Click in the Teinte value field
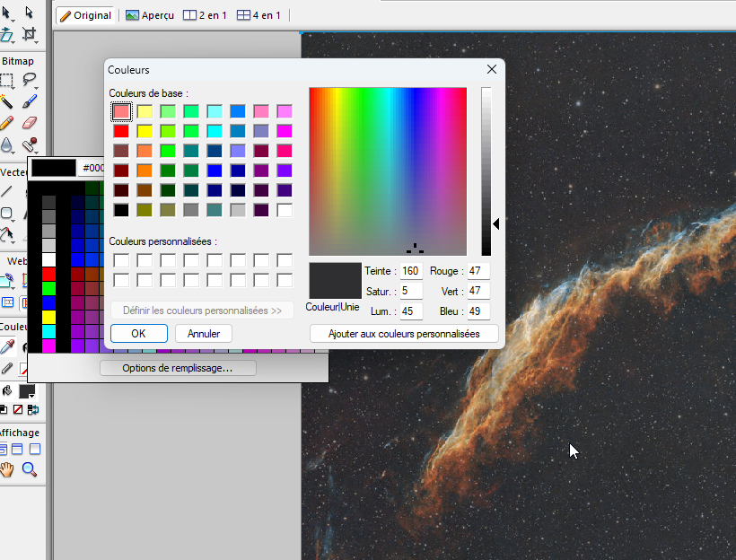This screenshot has height=560, width=736. click(411, 271)
